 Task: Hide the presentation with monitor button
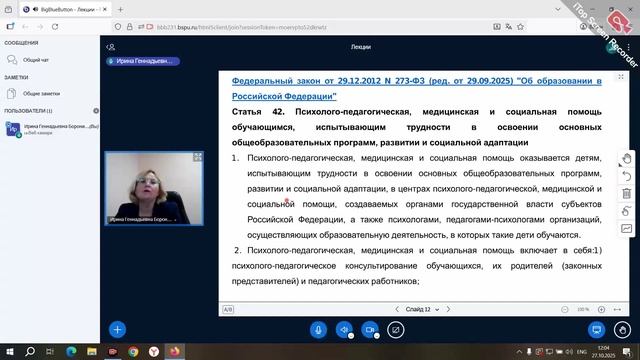pyautogui.click(x=596, y=330)
